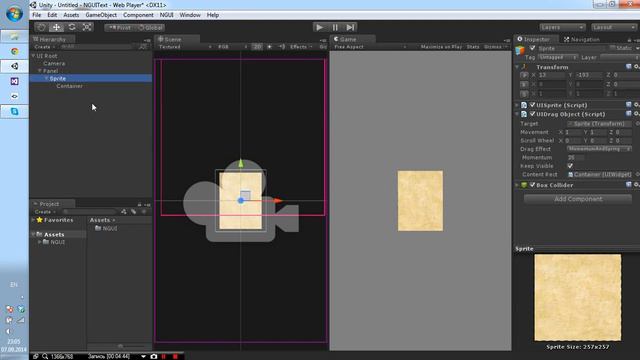The height and width of the screenshot is (360, 640).
Task: Open the Free Aspect dropdown
Action: [x=370, y=47]
